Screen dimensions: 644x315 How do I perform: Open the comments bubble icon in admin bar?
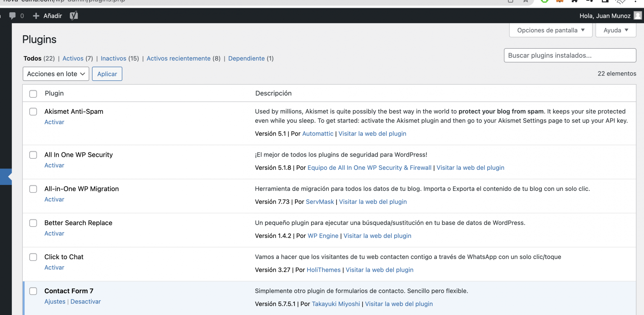(x=12, y=15)
